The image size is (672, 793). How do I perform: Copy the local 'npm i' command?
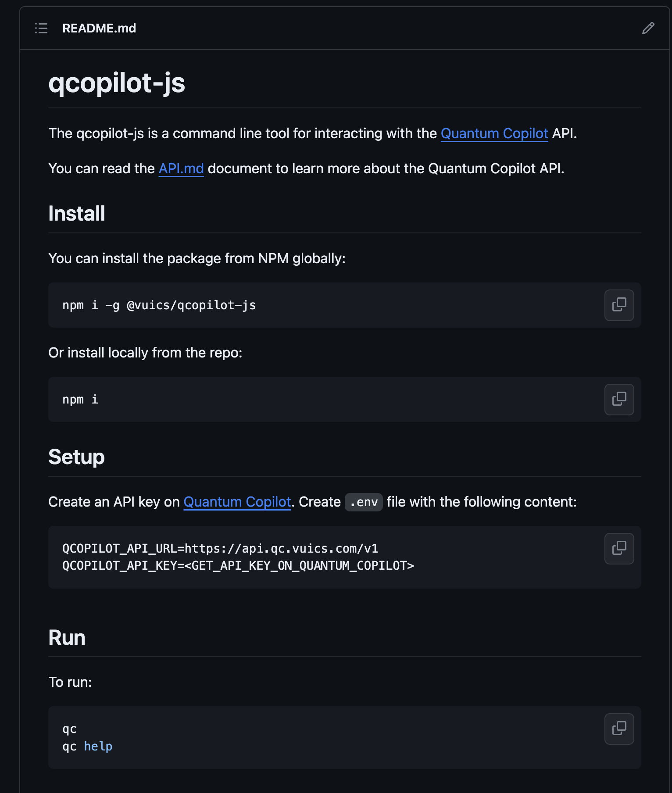click(619, 400)
